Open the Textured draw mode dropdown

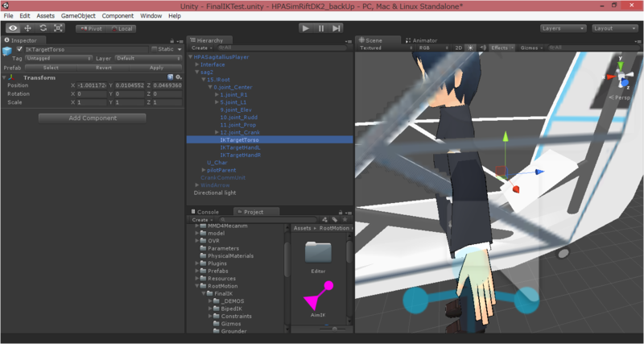point(386,48)
